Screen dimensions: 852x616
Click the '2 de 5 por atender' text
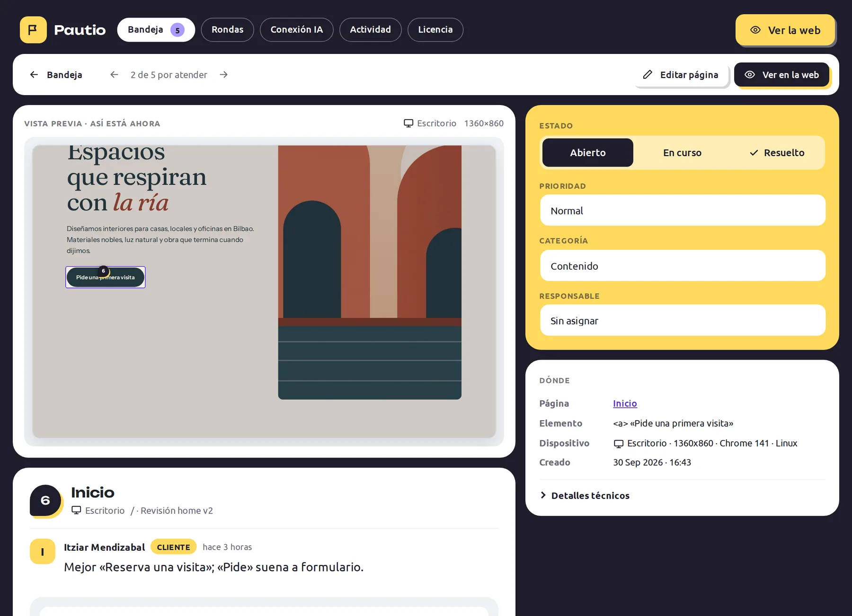169,75
